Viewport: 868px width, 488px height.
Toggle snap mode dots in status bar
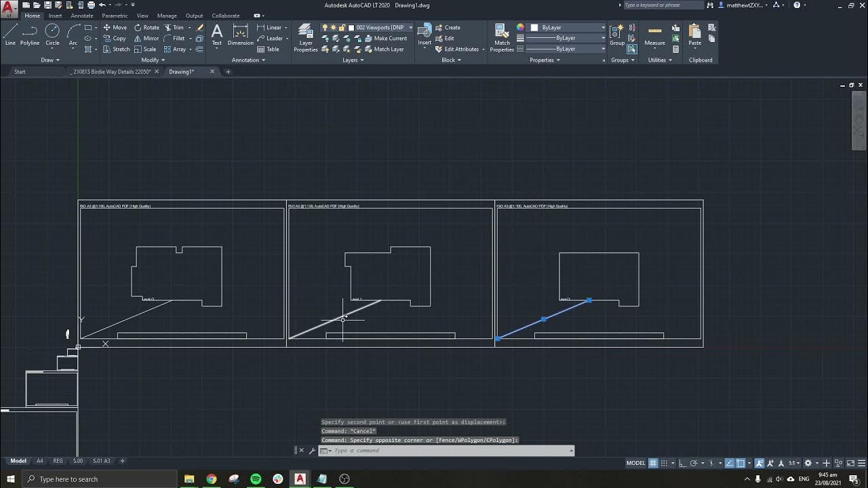tap(665, 464)
